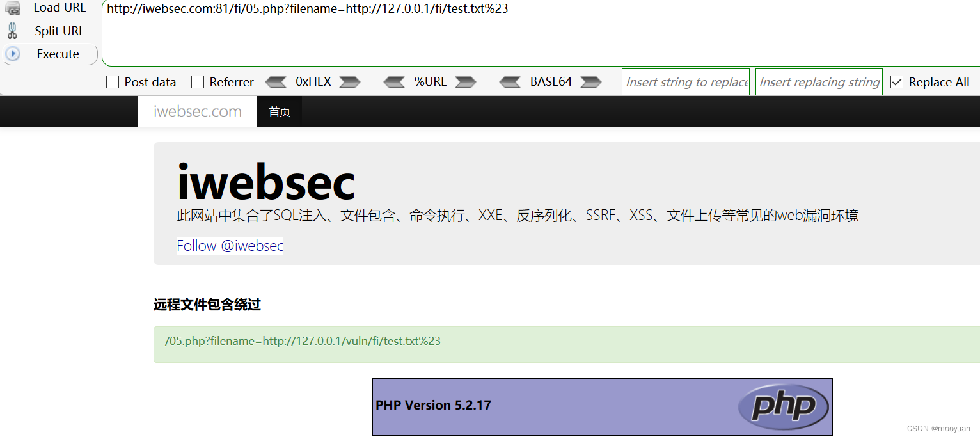Enable the Post data checkbox
The height and width of the screenshot is (439, 980).
coord(113,82)
